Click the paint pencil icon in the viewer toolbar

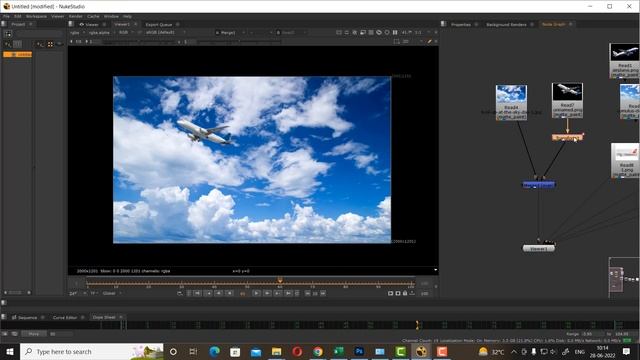click(x=429, y=41)
